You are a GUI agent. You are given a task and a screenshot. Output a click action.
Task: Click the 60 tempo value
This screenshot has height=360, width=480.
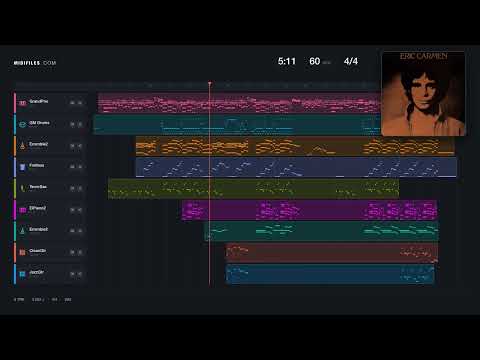click(x=315, y=61)
